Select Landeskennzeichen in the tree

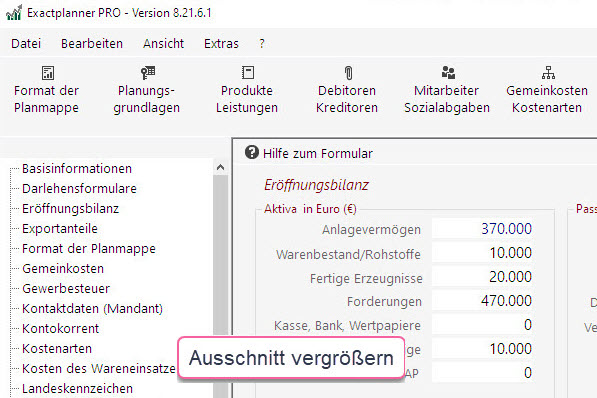77,388
